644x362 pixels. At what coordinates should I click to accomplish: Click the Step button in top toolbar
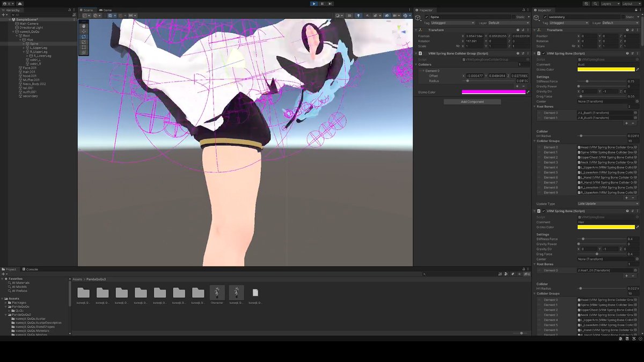[330, 3]
